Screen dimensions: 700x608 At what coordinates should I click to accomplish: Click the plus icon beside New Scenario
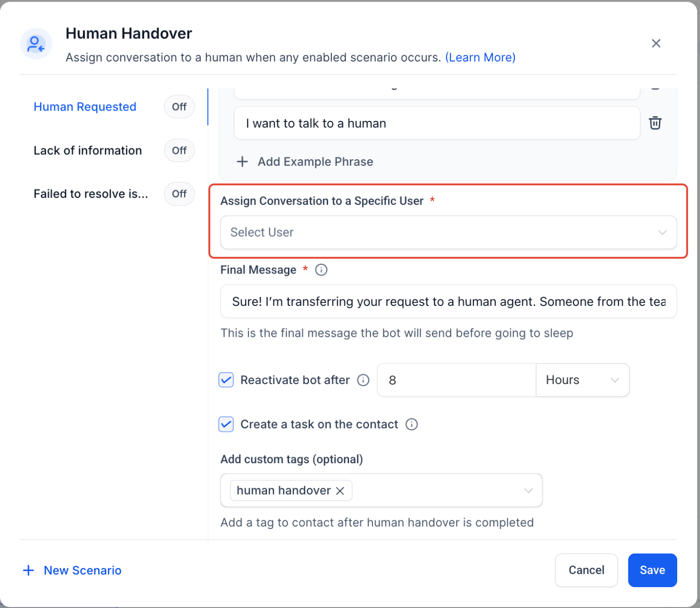[29, 570]
